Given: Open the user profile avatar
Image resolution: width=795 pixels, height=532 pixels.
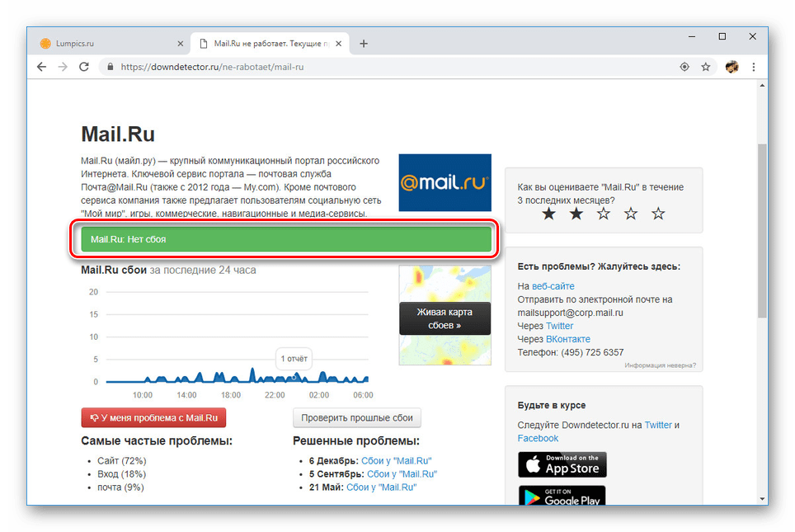Looking at the screenshot, I should 731,67.
